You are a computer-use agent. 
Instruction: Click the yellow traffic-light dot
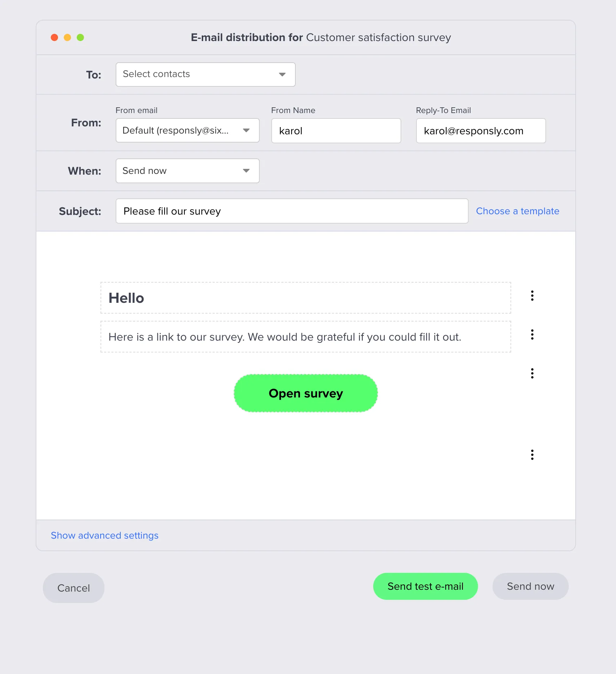67,37
